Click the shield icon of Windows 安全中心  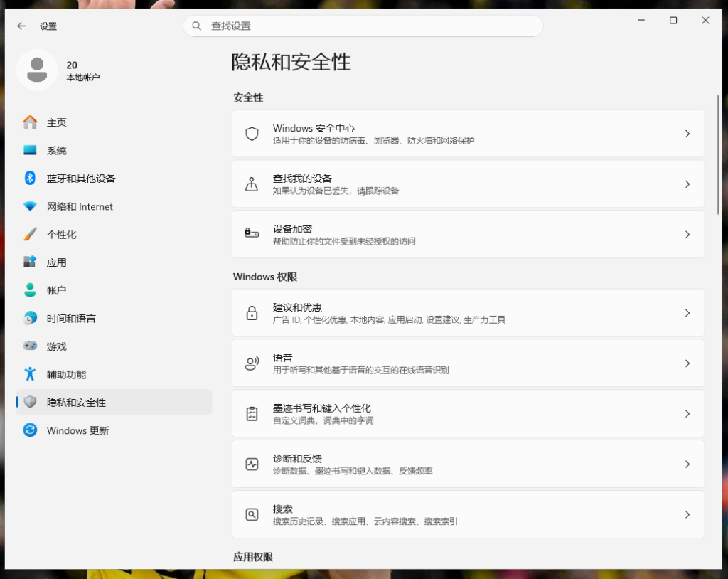252,134
